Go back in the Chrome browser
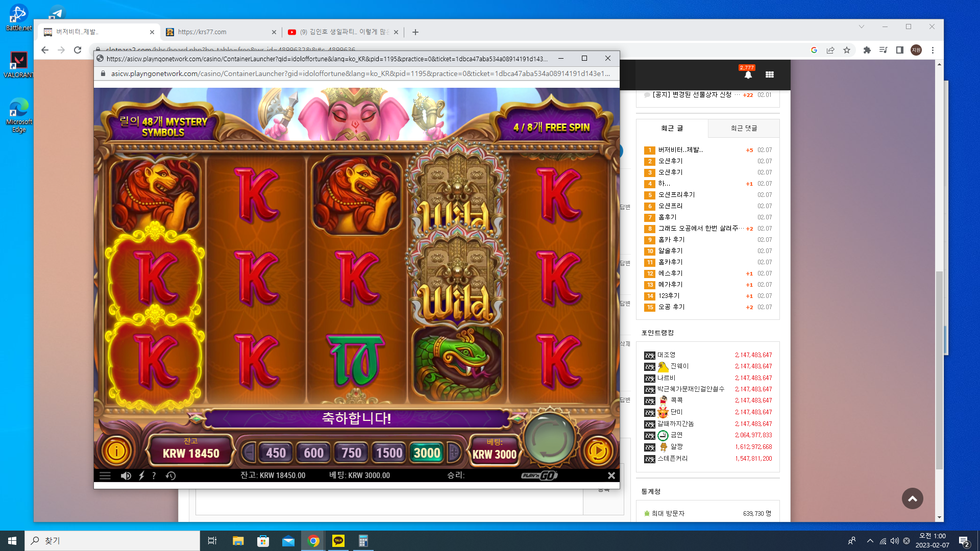 45,50
